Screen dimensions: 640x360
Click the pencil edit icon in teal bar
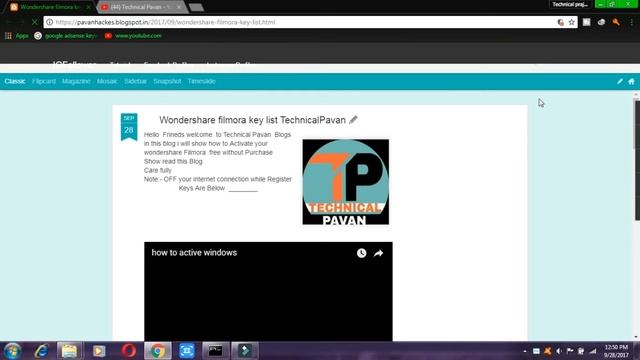(x=620, y=81)
